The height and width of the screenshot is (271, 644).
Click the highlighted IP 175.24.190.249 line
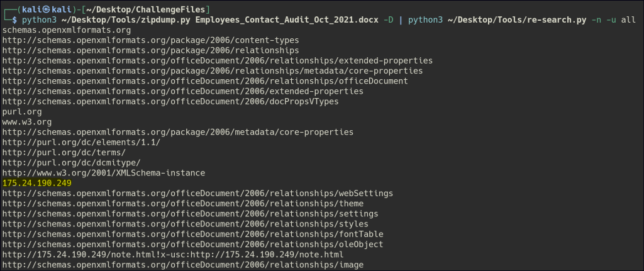click(x=37, y=183)
